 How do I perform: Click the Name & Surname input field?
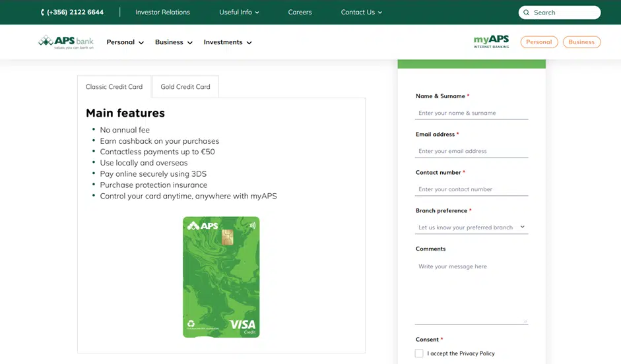click(471, 113)
